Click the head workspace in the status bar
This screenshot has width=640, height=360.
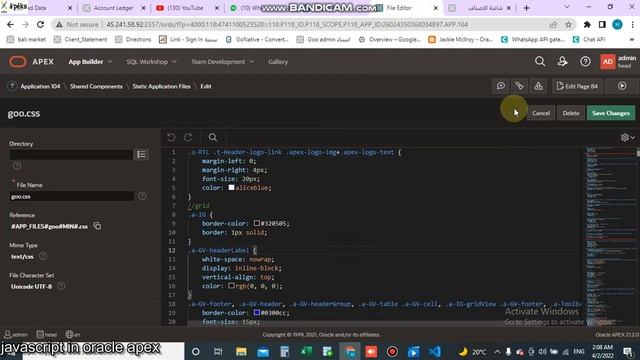[x=47, y=334]
